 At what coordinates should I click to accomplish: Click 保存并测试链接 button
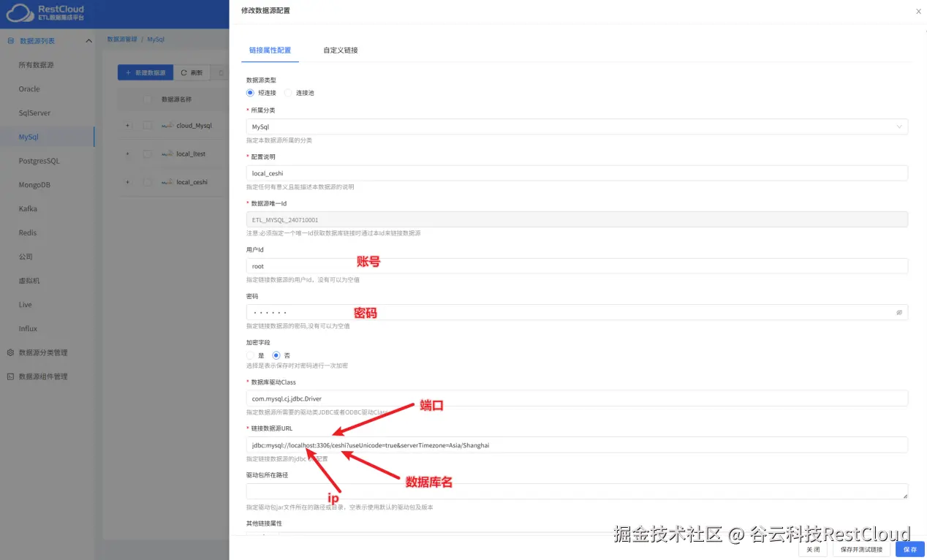[x=861, y=549]
